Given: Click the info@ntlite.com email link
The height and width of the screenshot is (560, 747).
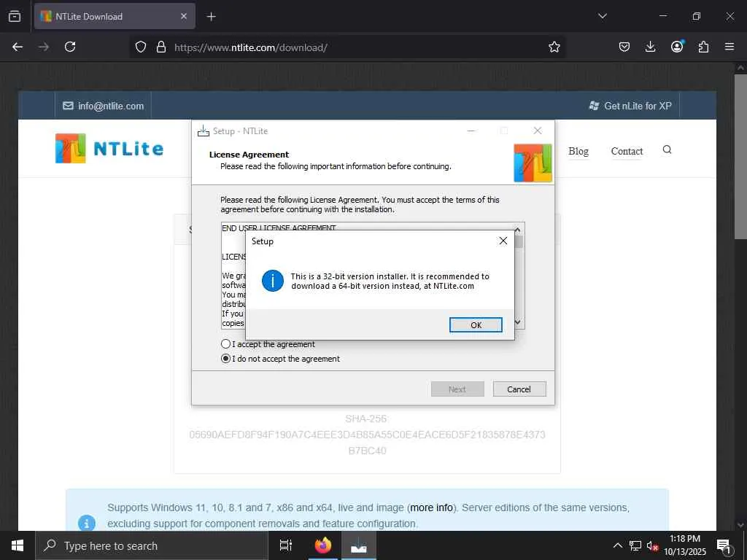Looking at the screenshot, I should 104,106.
